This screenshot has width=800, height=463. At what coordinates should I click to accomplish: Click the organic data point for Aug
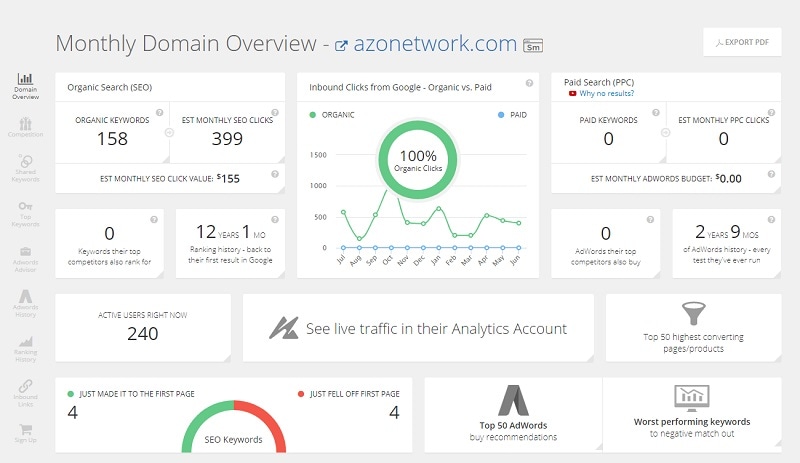pyautogui.click(x=359, y=238)
